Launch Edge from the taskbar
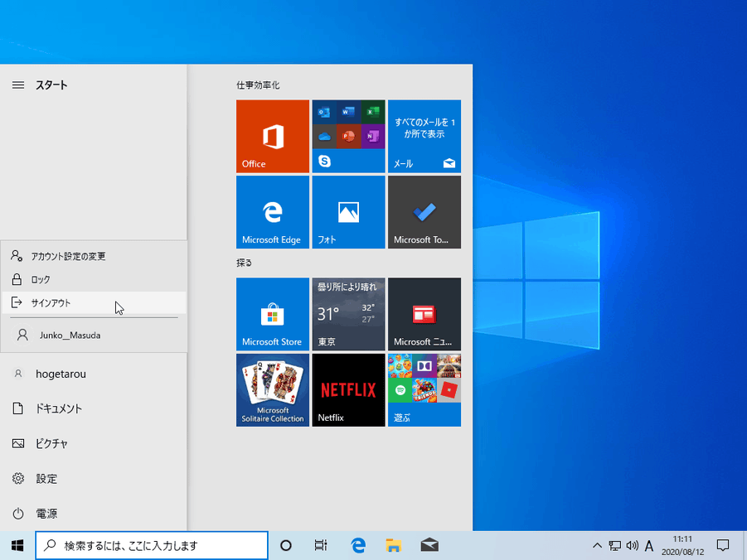This screenshot has height=560, width=747. click(358, 546)
